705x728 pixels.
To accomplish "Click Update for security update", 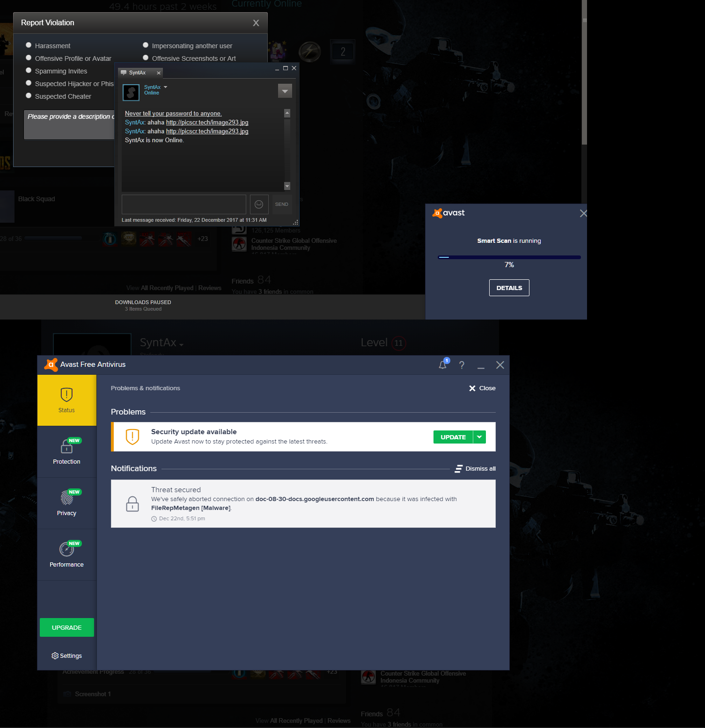I will coord(453,437).
